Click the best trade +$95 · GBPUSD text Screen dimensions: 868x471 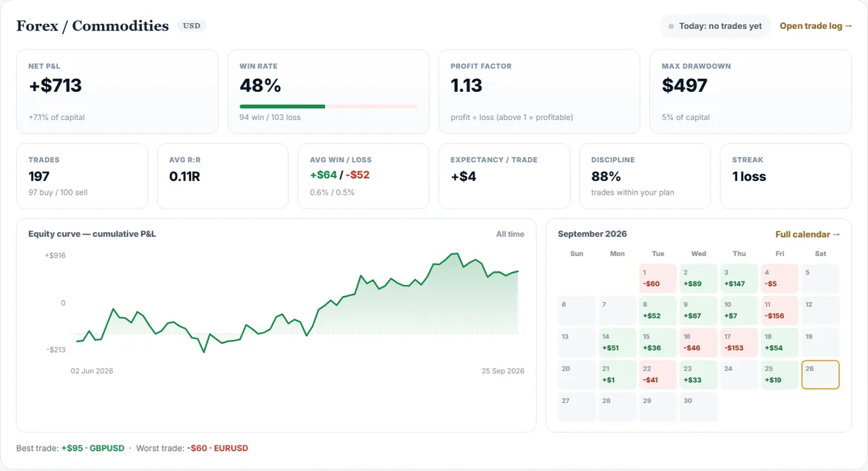pos(92,449)
